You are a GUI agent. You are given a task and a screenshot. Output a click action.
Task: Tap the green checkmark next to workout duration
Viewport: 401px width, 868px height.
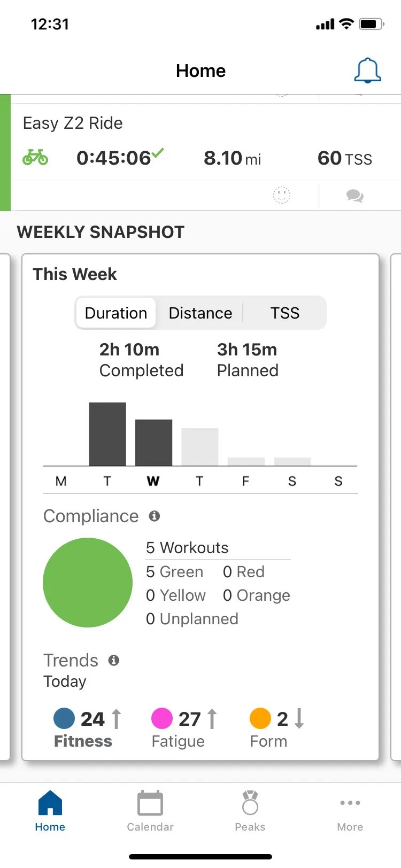point(157,153)
